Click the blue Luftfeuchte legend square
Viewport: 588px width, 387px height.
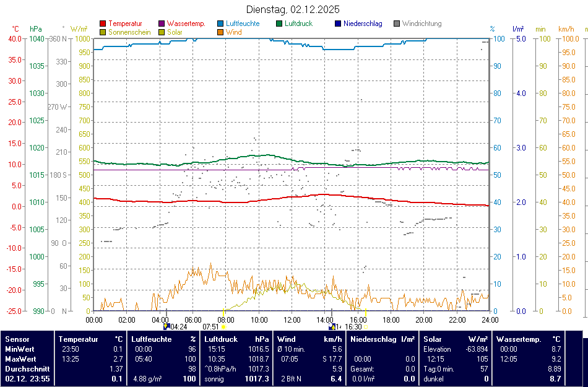[220, 24]
